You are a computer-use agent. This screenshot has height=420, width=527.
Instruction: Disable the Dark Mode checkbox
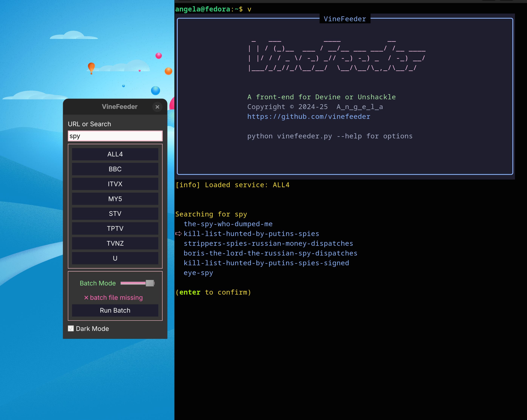(71, 329)
